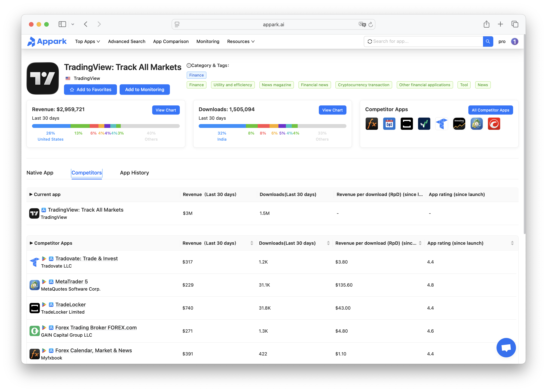This screenshot has height=392, width=547.
Task: Click the Appark logo in the header
Action: pyautogui.click(x=47, y=41)
